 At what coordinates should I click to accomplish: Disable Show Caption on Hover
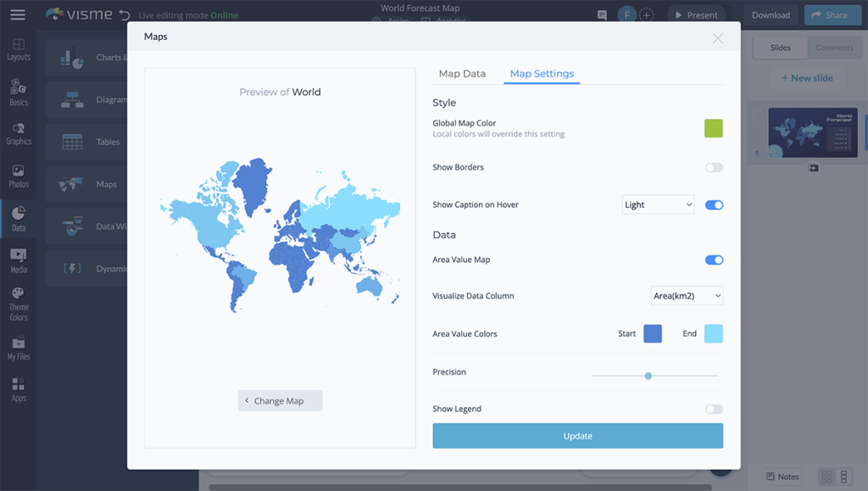[x=714, y=204]
